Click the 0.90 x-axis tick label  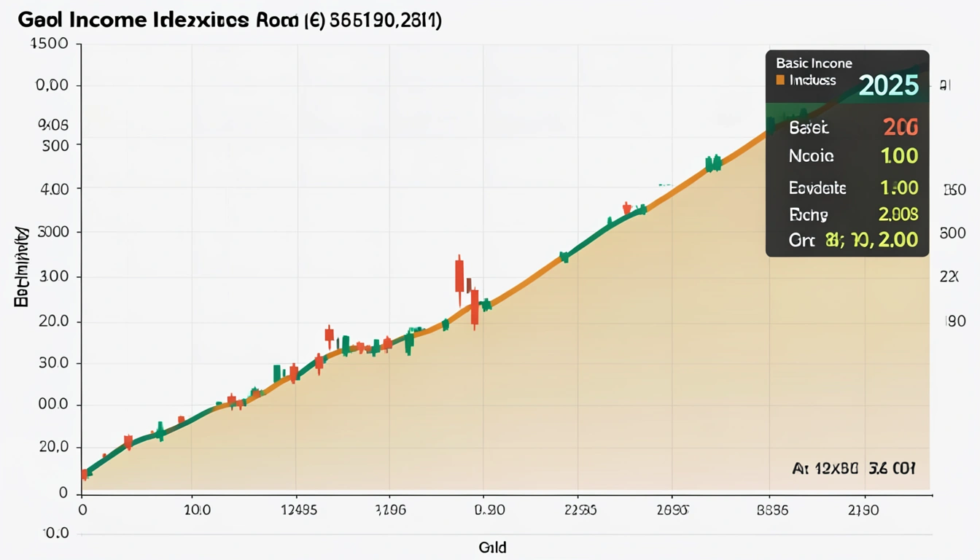pyautogui.click(x=489, y=510)
